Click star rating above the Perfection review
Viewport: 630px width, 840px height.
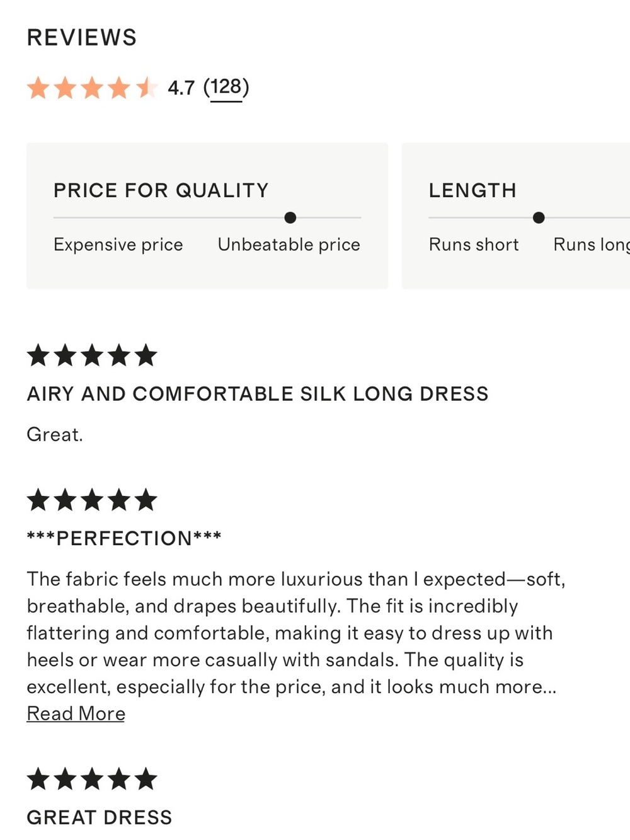point(92,500)
